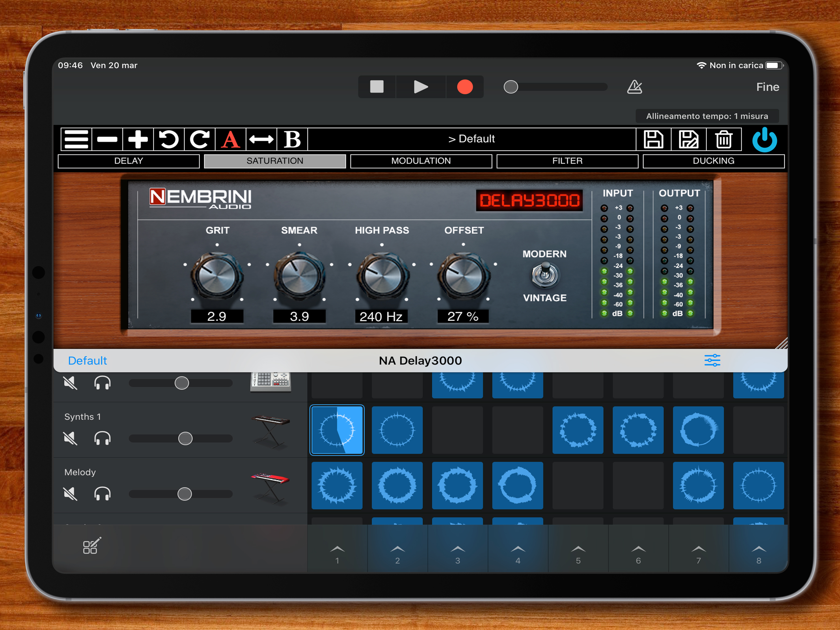This screenshot has width=840, height=630.
Task: Select the A preset slot
Action: 231,139
